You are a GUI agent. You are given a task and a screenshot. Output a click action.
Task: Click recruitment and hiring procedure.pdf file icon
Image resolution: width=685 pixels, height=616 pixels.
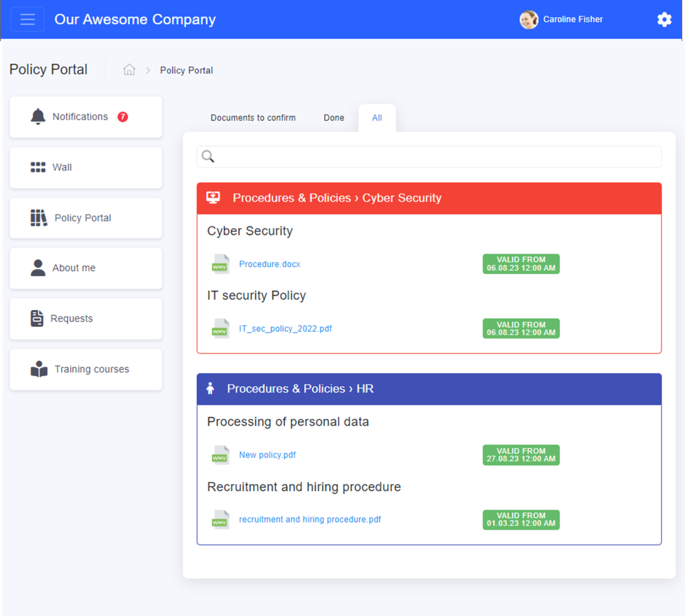coord(220,520)
